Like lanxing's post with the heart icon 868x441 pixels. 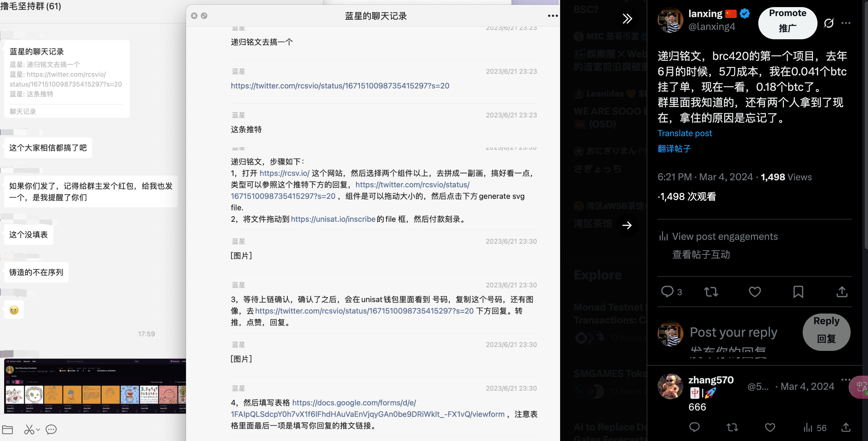[754, 292]
